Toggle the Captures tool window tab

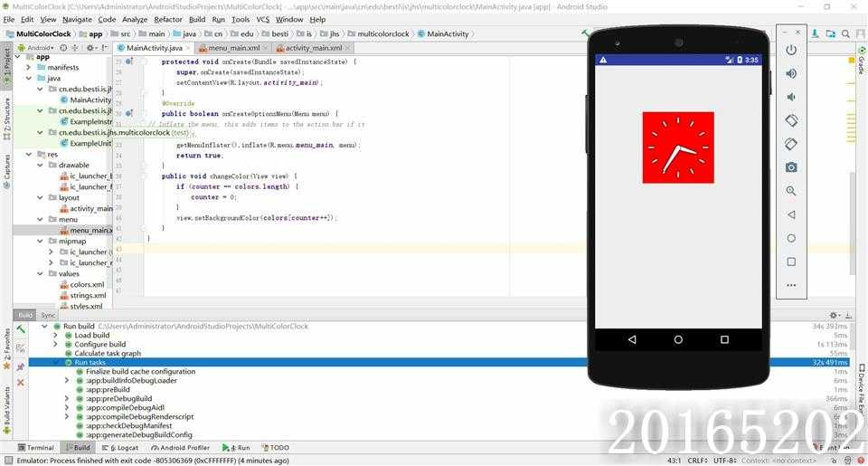(x=6, y=171)
